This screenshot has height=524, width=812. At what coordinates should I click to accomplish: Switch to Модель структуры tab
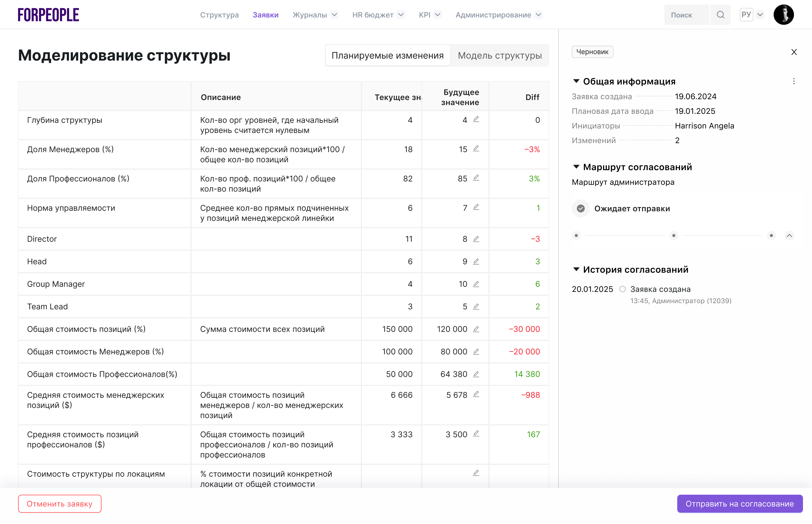(x=499, y=55)
